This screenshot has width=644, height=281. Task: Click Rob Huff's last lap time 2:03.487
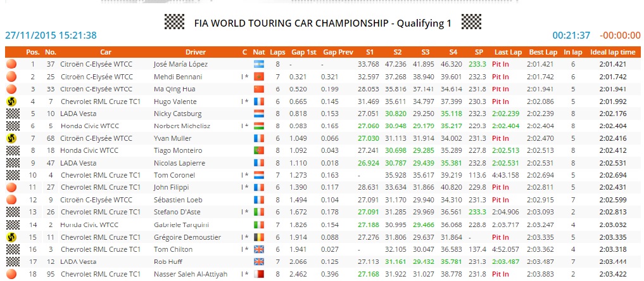[x=507, y=261]
